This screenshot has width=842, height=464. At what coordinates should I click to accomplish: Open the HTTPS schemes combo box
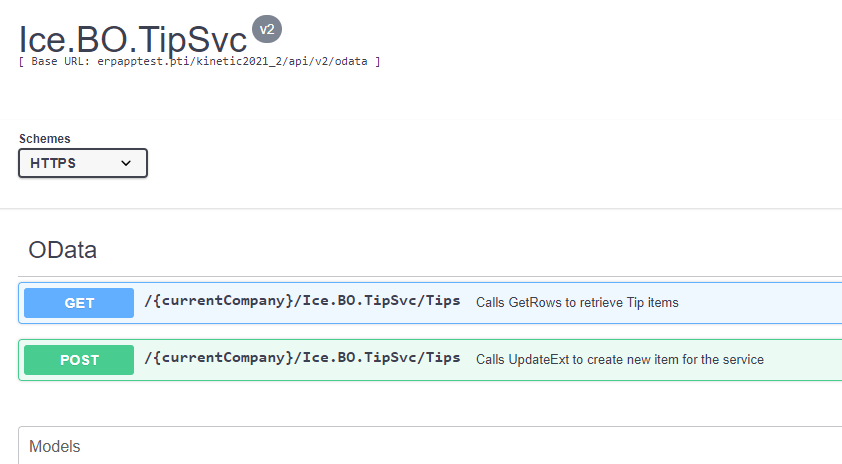click(83, 163)
